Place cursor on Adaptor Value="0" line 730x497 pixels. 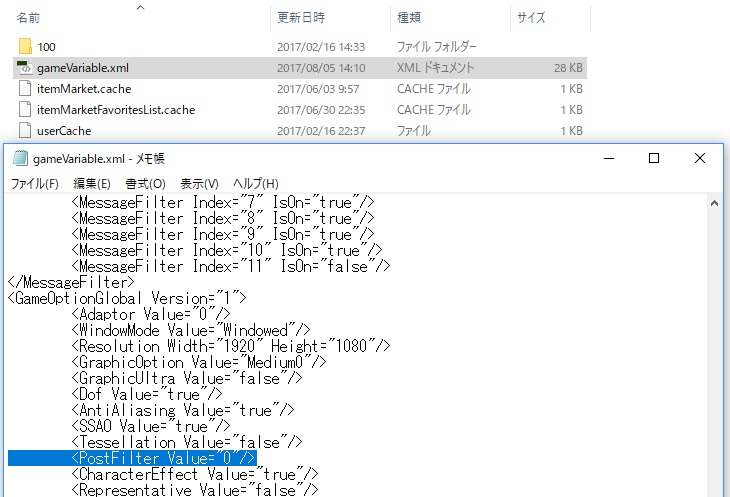[151, 315]
